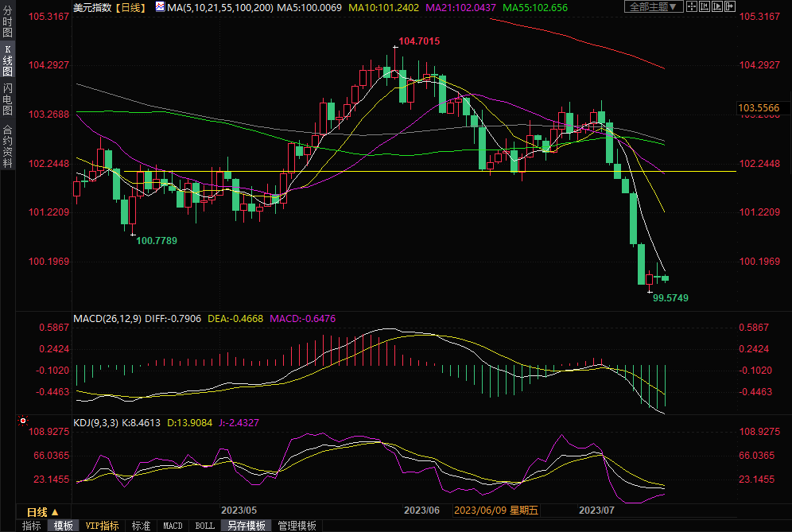Viewport: 792px width, 532px height.
Task: Toggle the 指标 bottom tab
Action: point(31,526)
